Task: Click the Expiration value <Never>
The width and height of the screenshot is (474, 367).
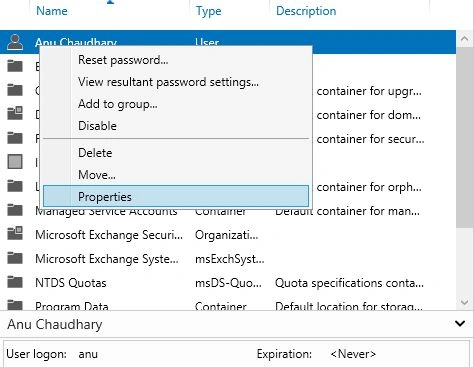Action: pyautogui.click(x=353, y=354)
